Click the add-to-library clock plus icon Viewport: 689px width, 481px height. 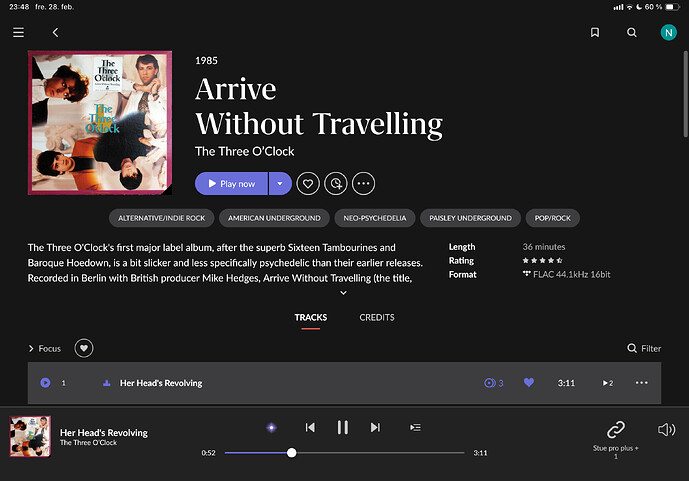(x=336, y=184)
